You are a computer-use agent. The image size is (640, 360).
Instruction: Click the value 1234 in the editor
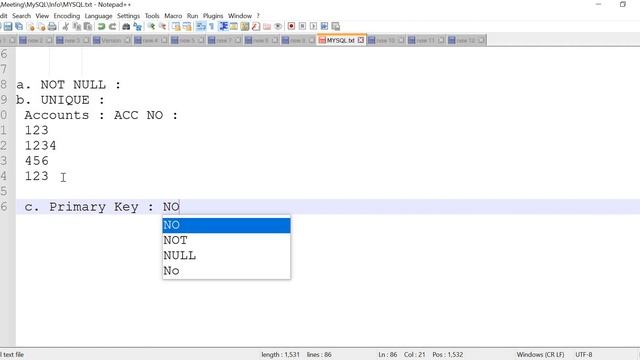(40, 146)
